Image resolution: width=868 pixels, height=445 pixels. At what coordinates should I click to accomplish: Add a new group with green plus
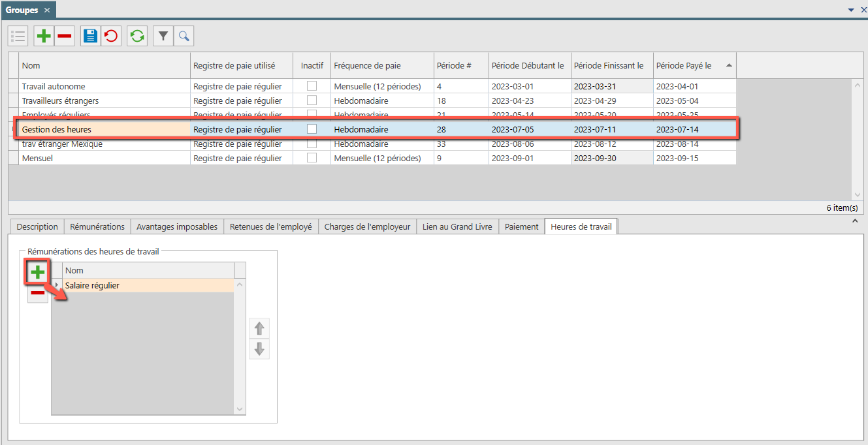44,36
